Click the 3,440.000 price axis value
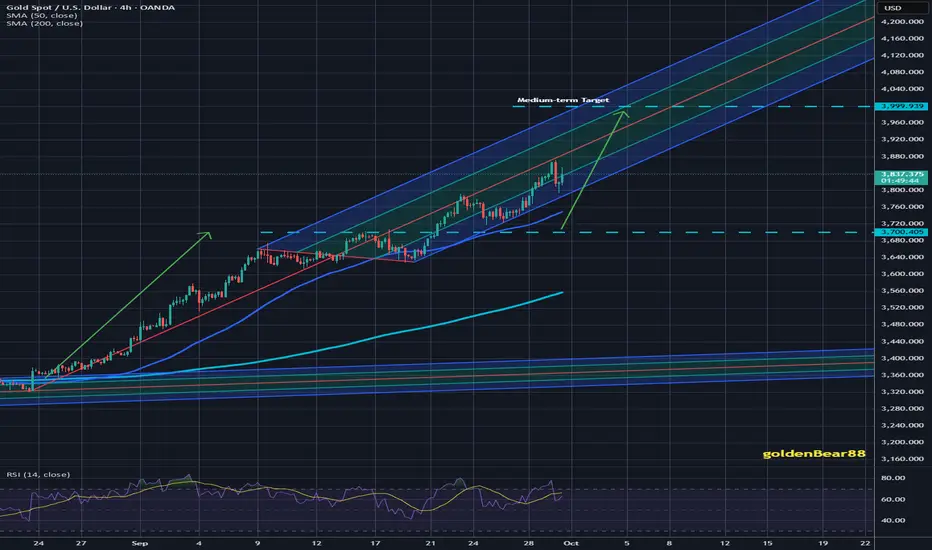This screenshot has width=932, height=550. 902,341
